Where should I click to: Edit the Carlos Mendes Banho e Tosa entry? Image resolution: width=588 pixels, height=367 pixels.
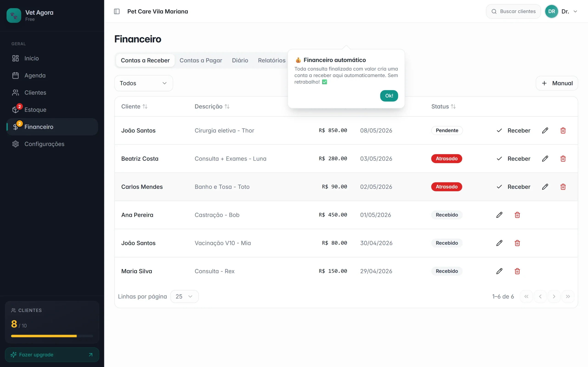pyautogui.click(x=545, y=187)
